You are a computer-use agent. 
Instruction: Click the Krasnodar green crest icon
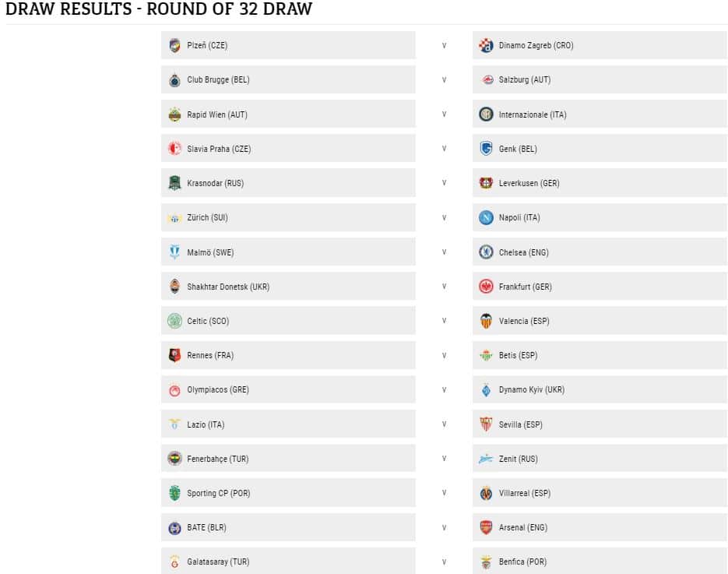pyautogui.click(x=174, y=183)
